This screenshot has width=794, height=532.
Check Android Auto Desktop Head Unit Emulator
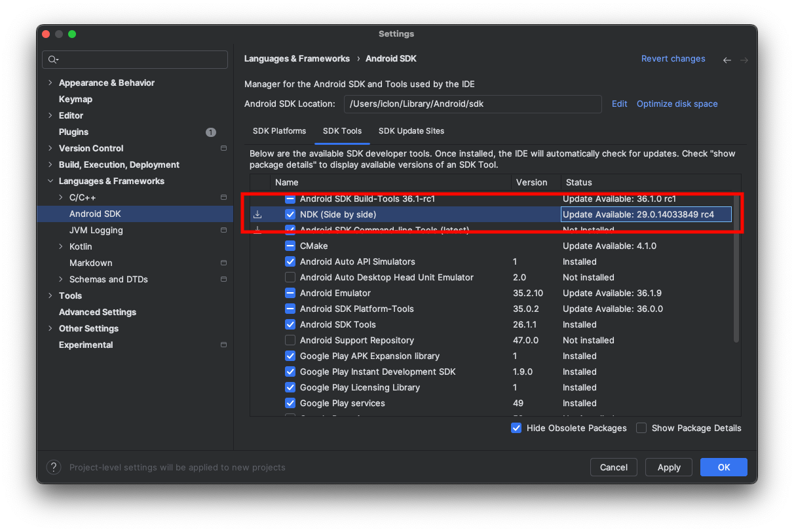tap(290, 277)
